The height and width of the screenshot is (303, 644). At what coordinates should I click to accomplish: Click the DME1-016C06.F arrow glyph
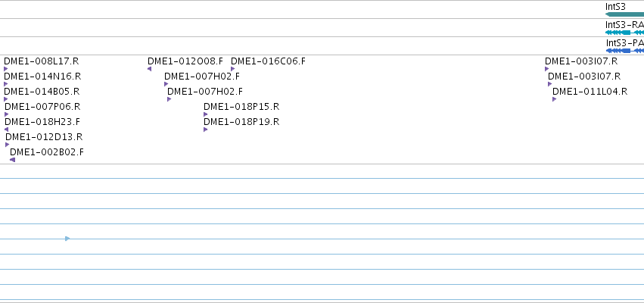(x=233, y=69)
